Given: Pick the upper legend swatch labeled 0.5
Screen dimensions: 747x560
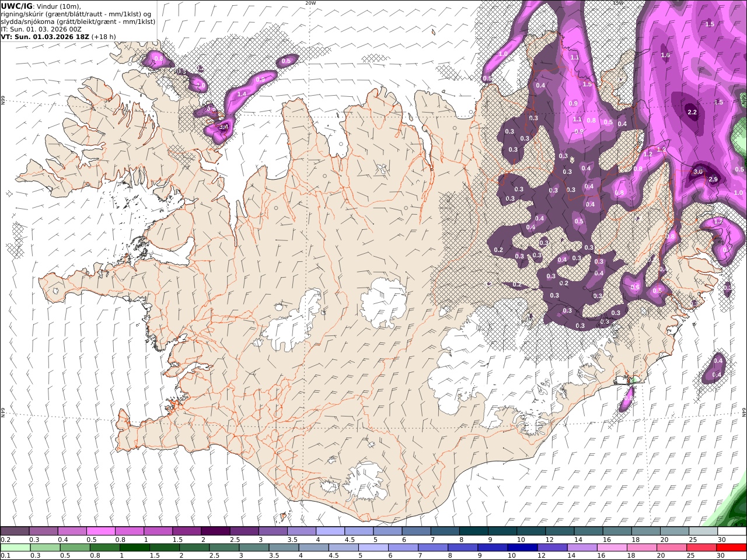Looking at the screenshot, I should [100, 531].
